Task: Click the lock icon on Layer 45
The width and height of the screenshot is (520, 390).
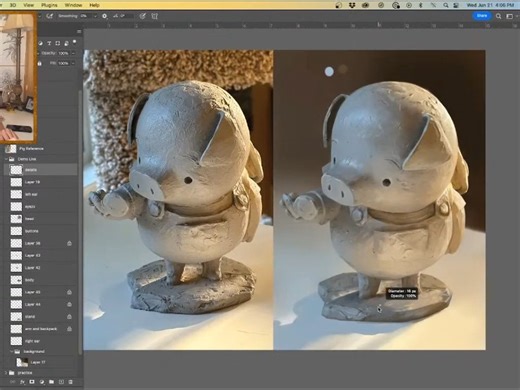Action: (x=69, y=292)
